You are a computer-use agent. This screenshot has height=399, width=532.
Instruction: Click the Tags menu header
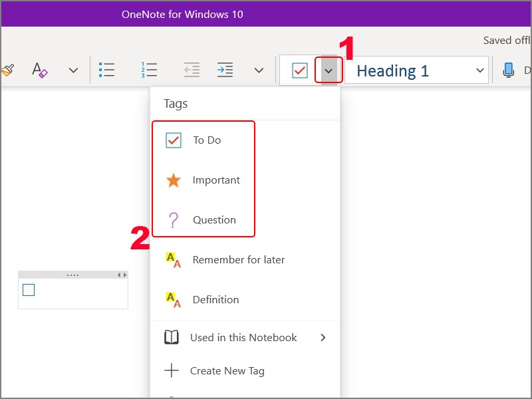click(x=176, y=104)
